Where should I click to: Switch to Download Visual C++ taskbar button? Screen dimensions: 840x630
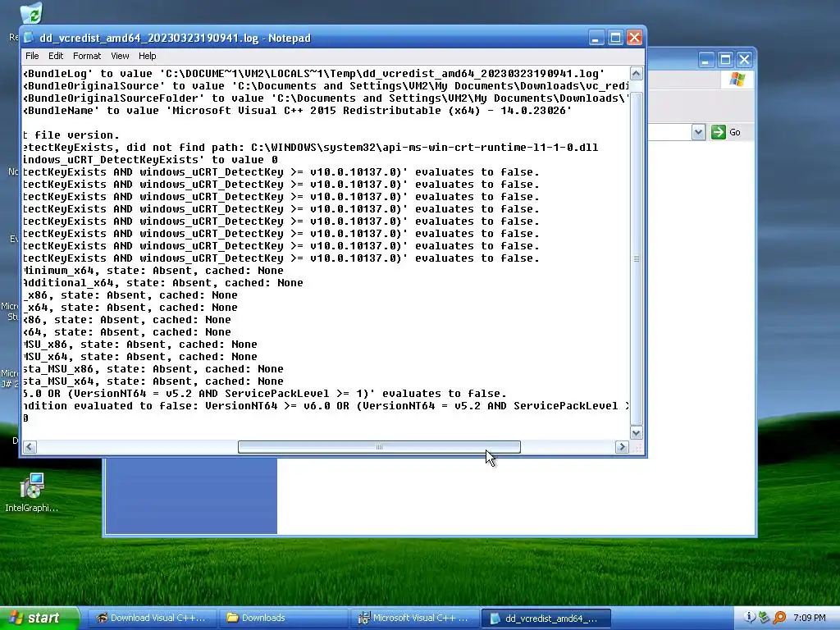151,618
